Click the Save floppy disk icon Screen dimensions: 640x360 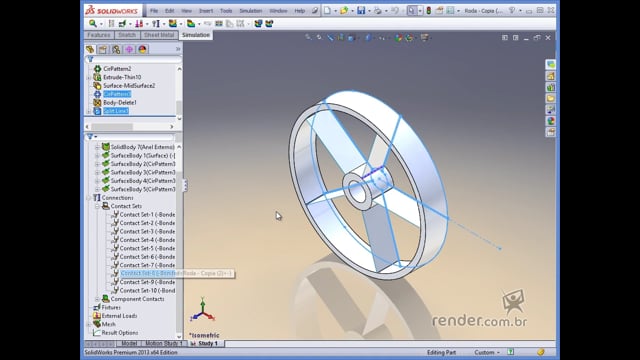[x=361, y=11]
